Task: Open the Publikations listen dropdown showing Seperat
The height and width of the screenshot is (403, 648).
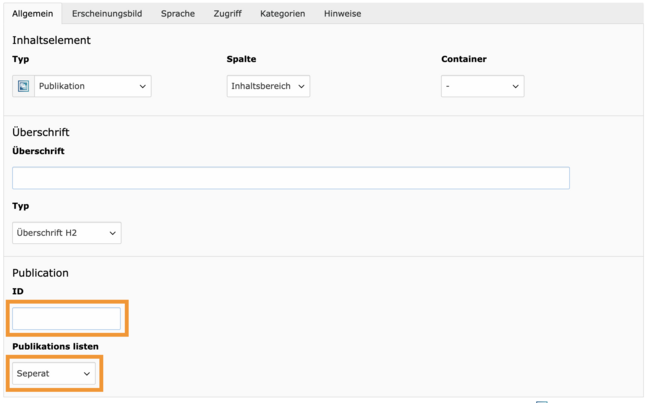Action: 54,373
